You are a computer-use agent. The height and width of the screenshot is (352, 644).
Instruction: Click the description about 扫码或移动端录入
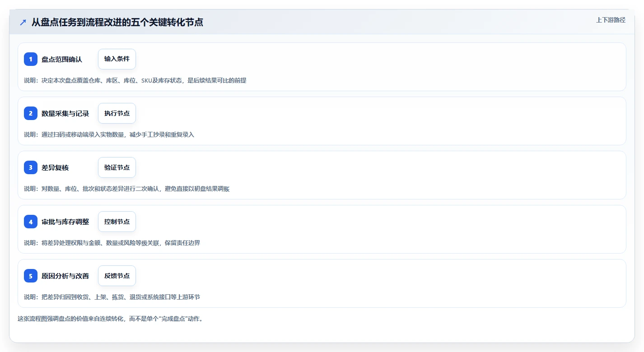click(x=109, y=134)
